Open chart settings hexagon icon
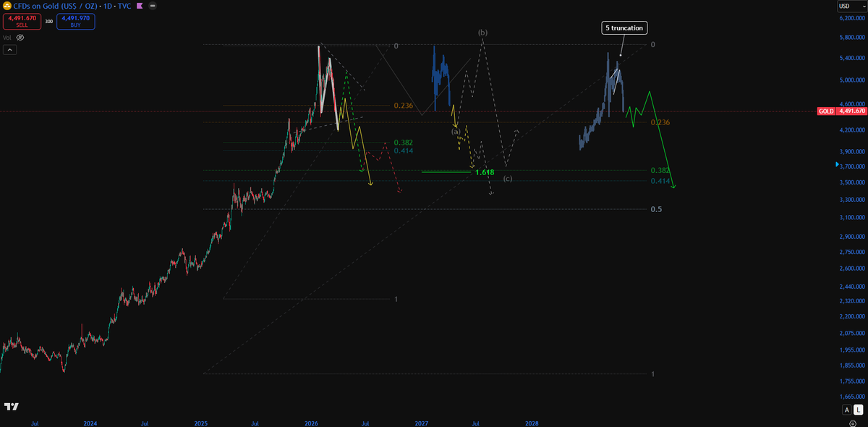 [853, 423]
